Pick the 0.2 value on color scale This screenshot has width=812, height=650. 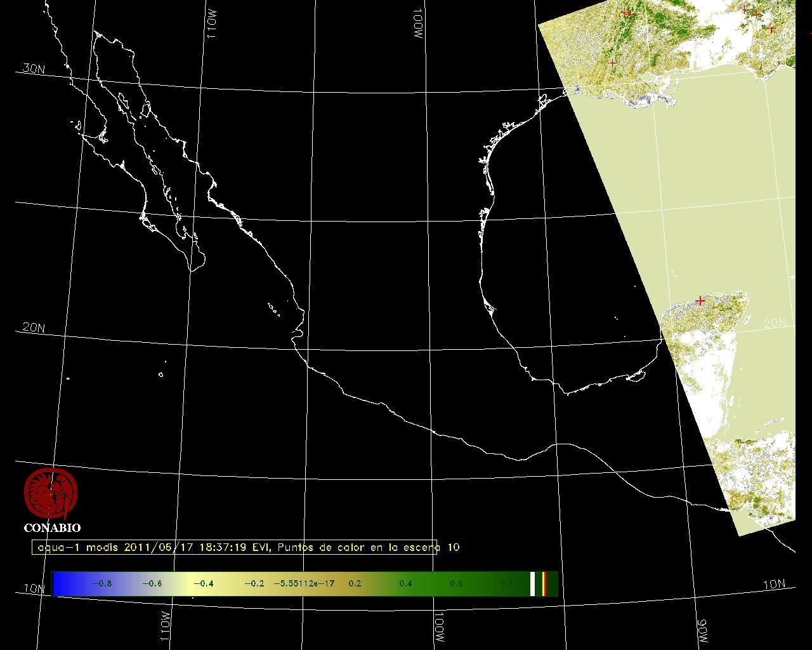tap(355, 583)
